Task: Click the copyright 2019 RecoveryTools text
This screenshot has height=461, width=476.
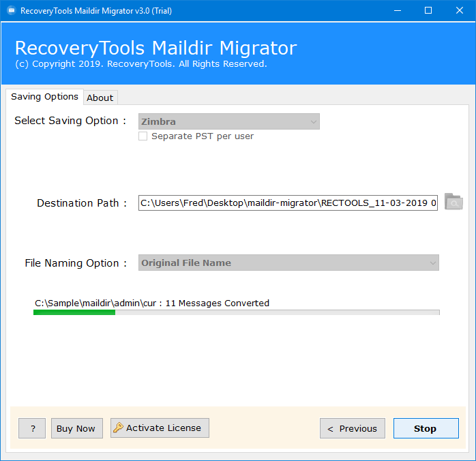Action: click(x=141, y=64)
